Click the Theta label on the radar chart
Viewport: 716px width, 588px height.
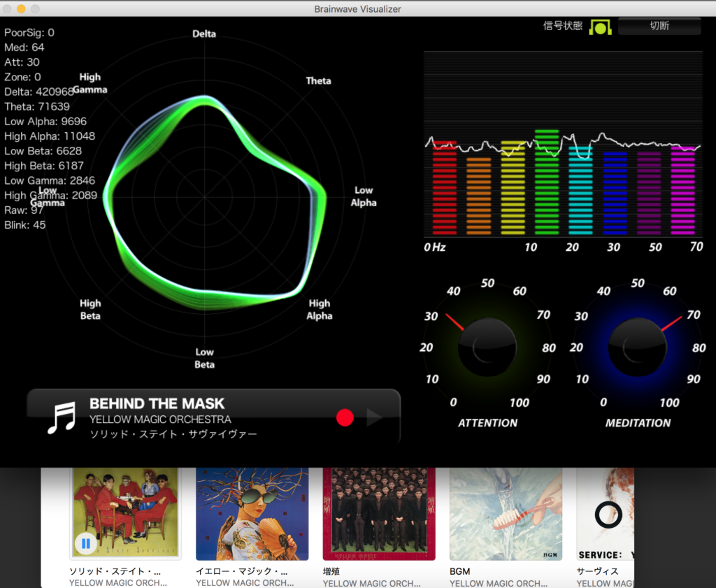pos(318,81)
